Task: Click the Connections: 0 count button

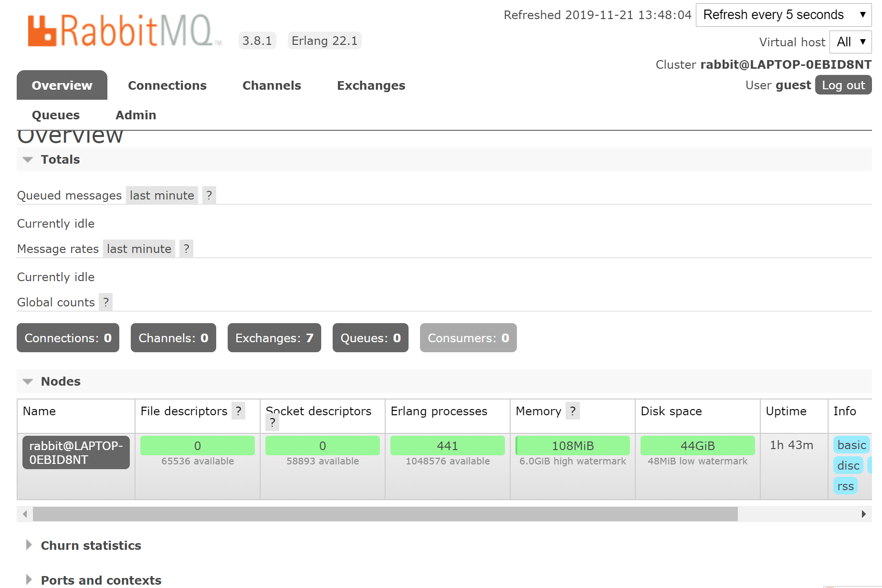Action: click(x=68, y=338)
